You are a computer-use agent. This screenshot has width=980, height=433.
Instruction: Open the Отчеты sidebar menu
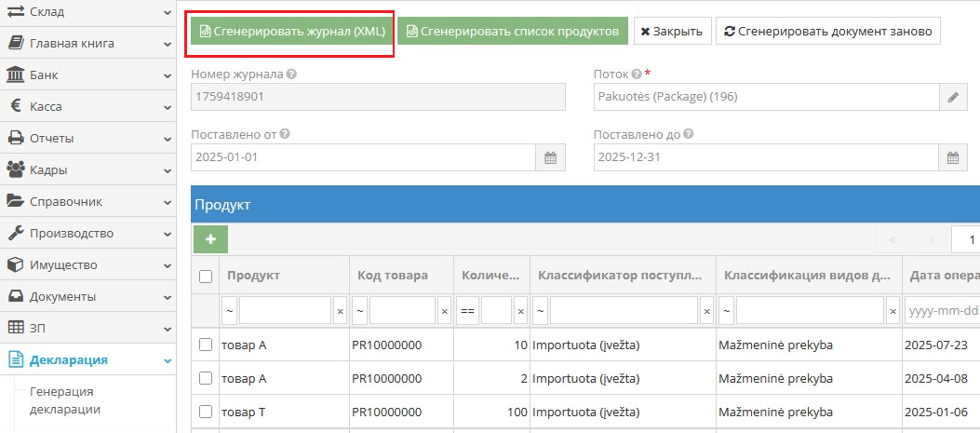[x=87, y=138]
